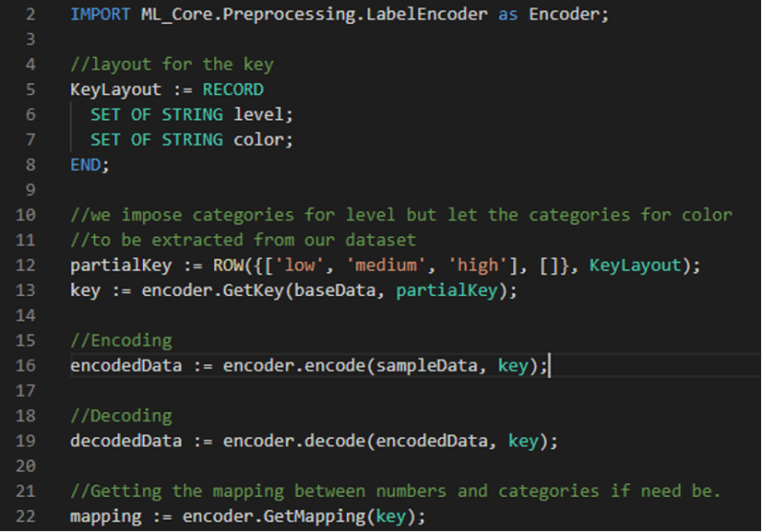The height and width of the screenshot is (532, 762).
Task: Click encoder.decode call on line 19
Action: coord(294,441)
